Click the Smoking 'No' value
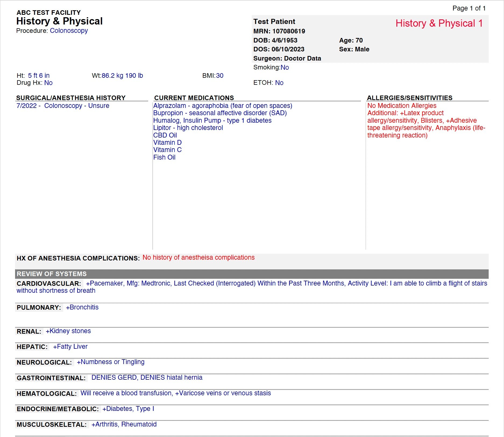 coord(285,68)
